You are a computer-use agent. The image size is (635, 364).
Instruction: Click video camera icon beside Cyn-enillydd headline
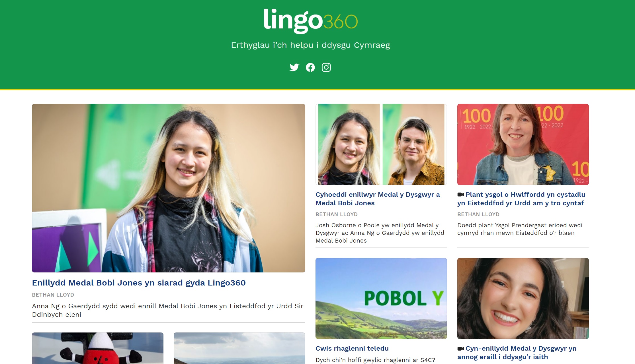click(x=460, y=348)
